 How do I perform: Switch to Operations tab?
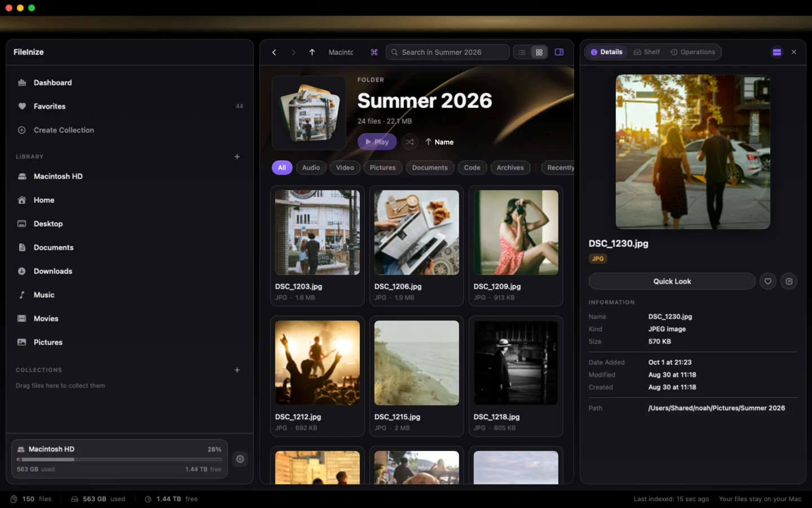pos(693,52)
